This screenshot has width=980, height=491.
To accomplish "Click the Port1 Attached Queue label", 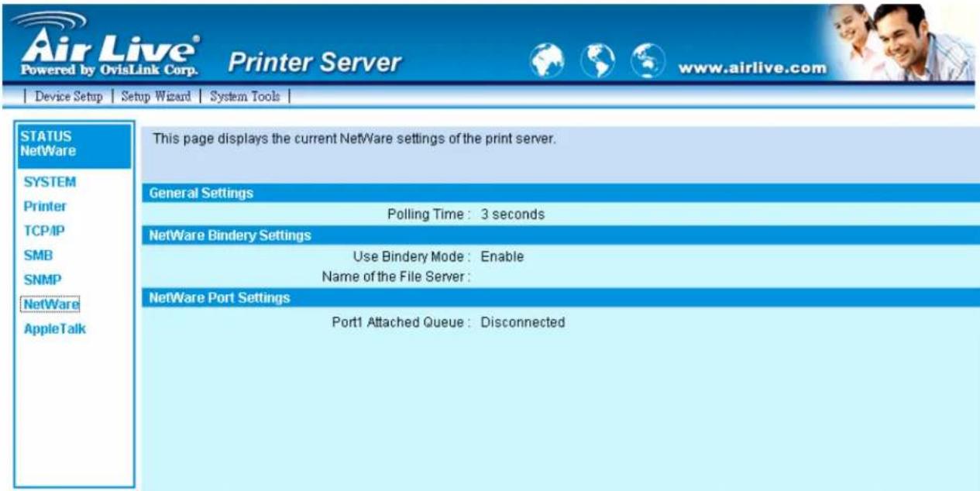I will (x=401, y=322).
